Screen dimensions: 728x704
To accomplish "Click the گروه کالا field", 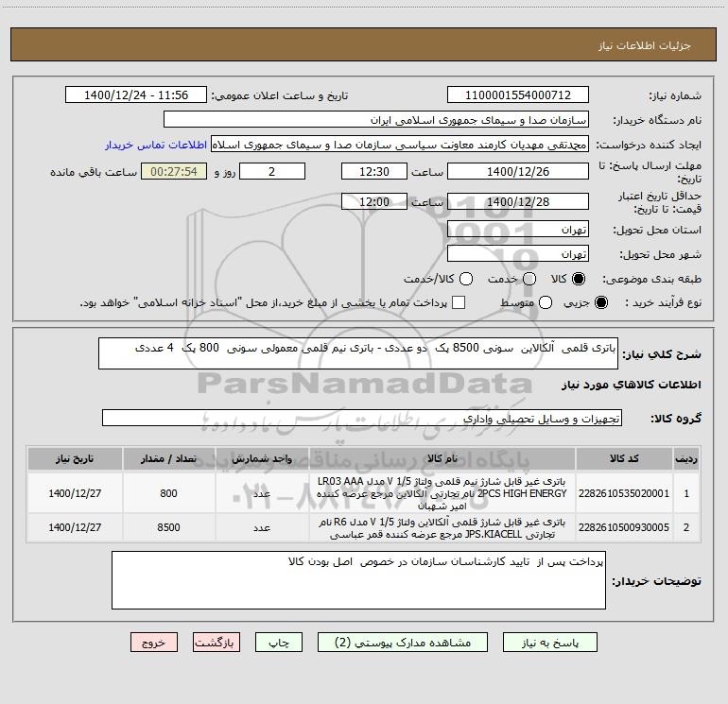I will click(362, 418).
